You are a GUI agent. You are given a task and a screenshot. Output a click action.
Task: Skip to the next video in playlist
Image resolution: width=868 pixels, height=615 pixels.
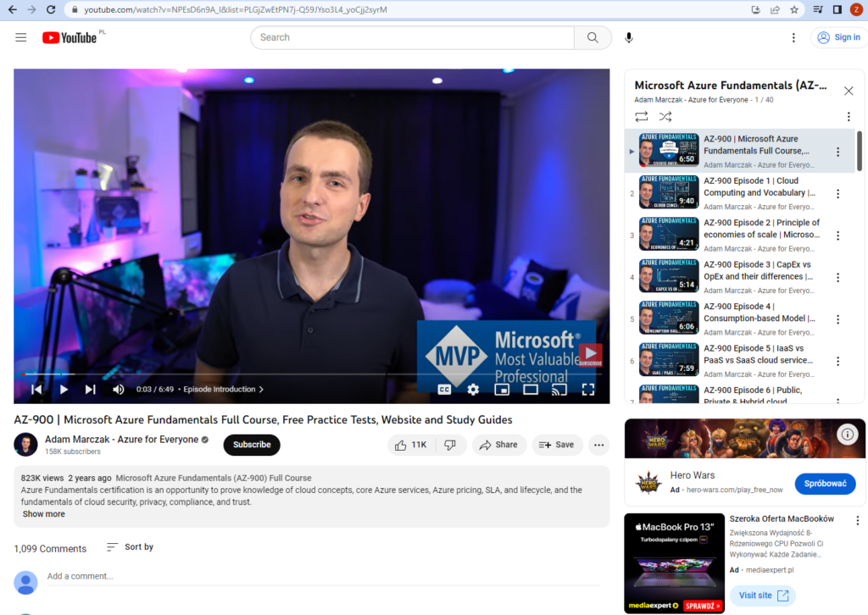point(90,390)
